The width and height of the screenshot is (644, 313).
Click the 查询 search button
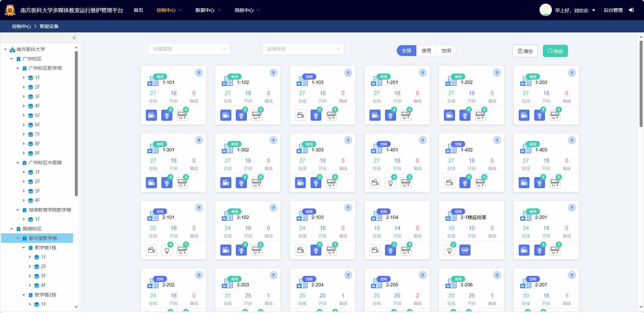tap(555, 51)
